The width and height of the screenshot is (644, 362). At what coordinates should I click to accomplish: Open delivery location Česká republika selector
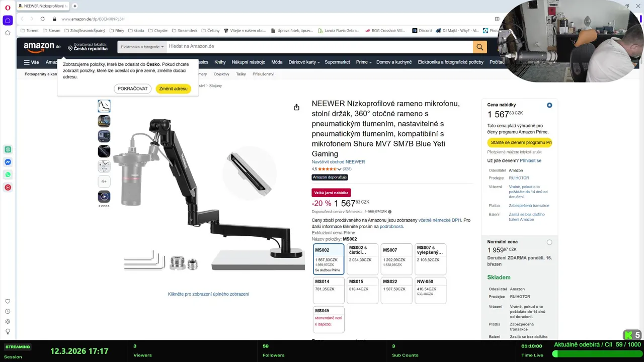tap(88, 47)
